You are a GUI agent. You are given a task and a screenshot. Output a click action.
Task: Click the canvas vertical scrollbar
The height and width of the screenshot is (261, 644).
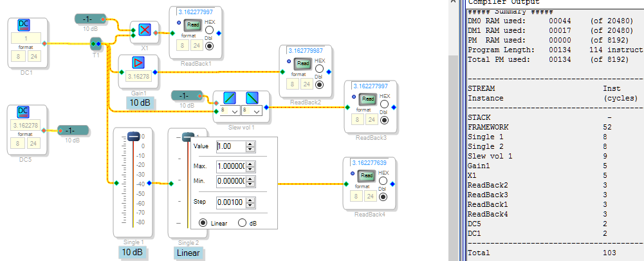pyautogui.click(x=453, y=157)
